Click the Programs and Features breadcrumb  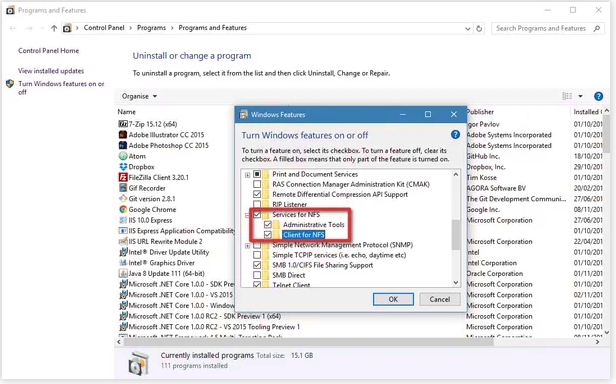pos(213,28)
